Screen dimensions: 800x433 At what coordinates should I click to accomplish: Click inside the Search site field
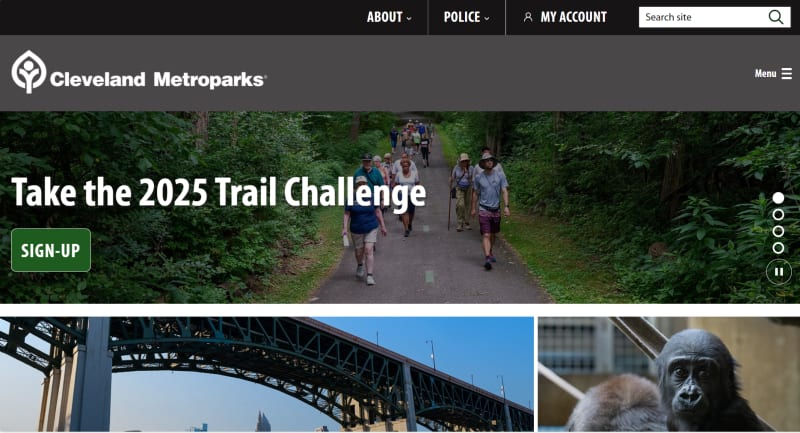[703, 17]
